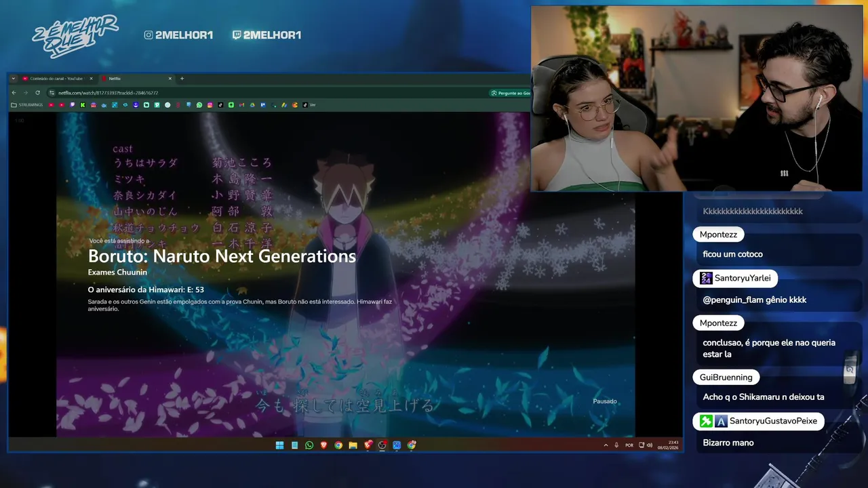
Task: Go forward in browser history
Action: pos(26,93)
